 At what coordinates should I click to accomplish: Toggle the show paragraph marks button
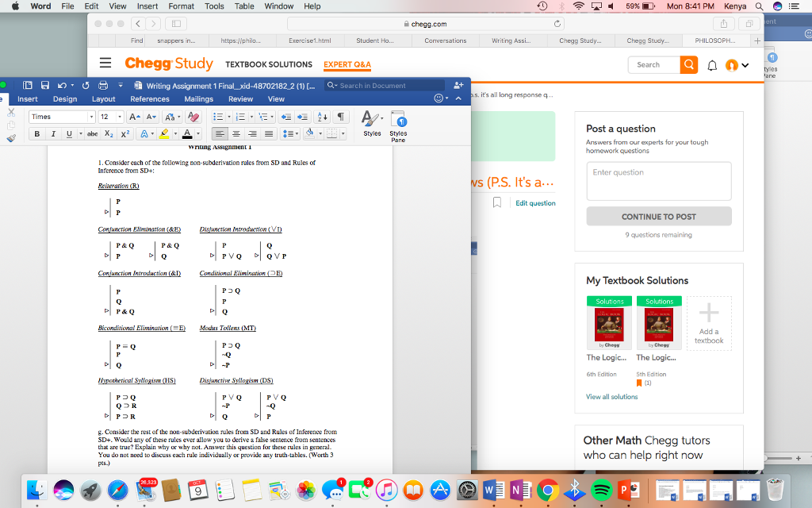point(341,117)
